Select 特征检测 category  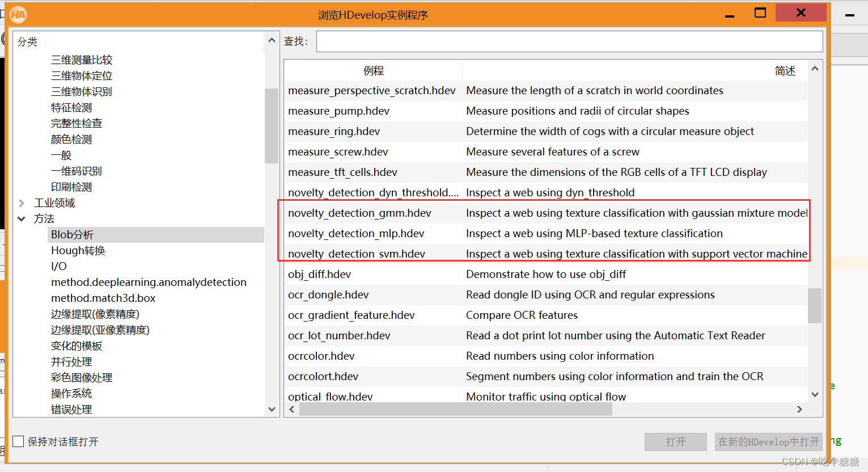[x=71, y=108]
